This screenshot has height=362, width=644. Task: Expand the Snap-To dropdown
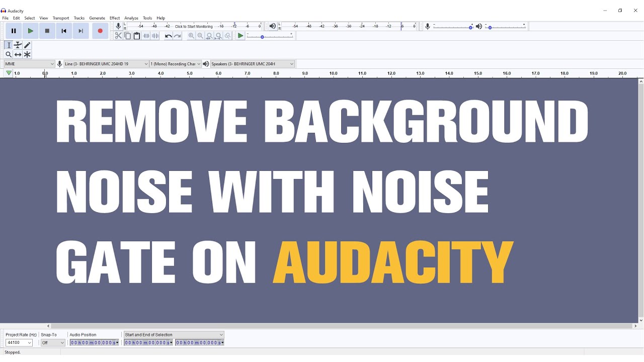(x=52, y=342)
